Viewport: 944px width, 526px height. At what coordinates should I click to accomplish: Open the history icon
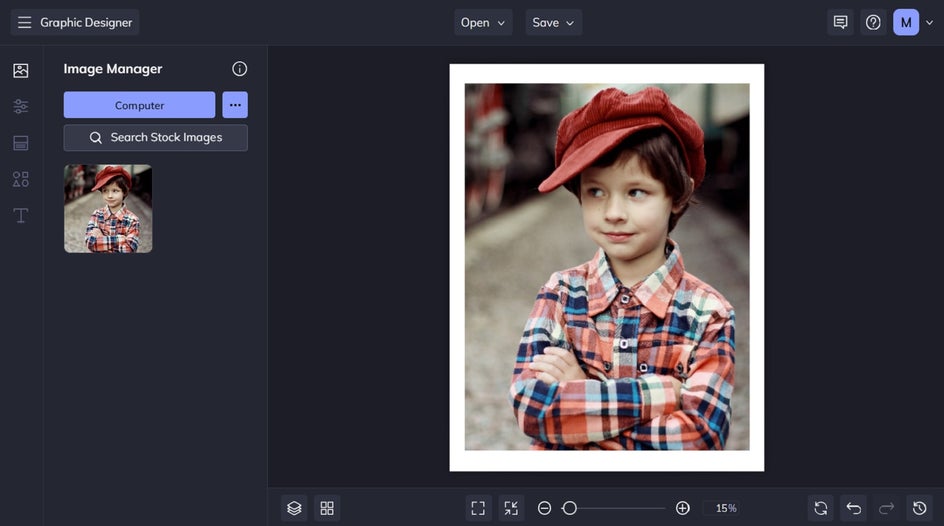tap(919, 508)
